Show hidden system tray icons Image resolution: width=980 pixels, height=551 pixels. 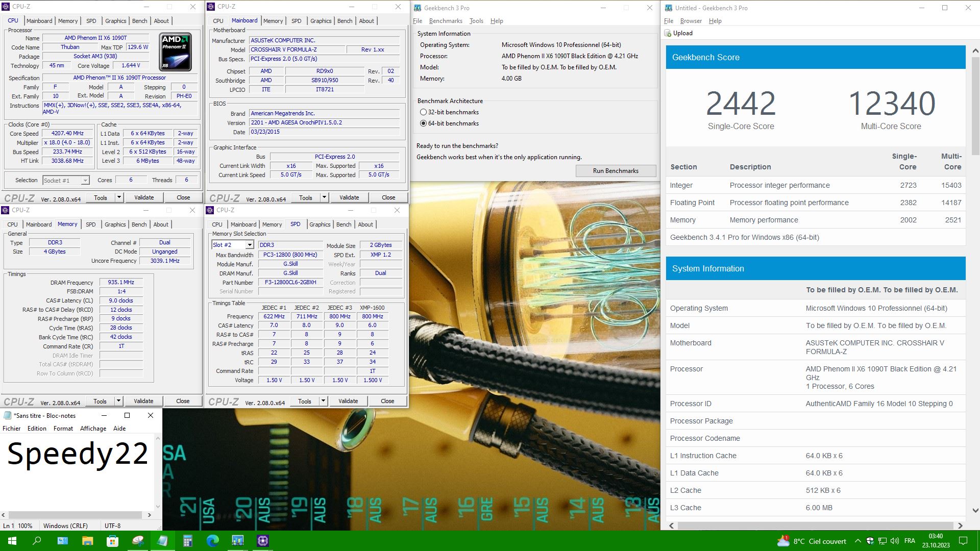point(857,541)
